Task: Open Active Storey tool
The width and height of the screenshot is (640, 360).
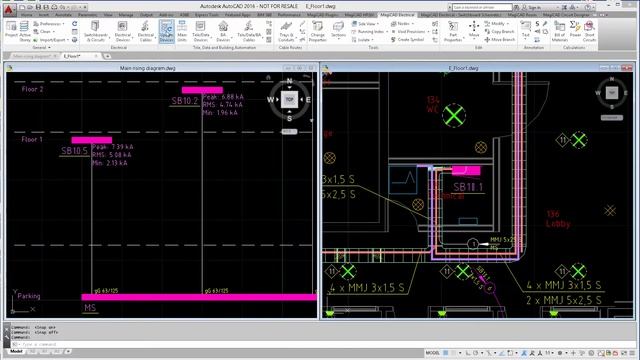Action: (x=25, y=31)
